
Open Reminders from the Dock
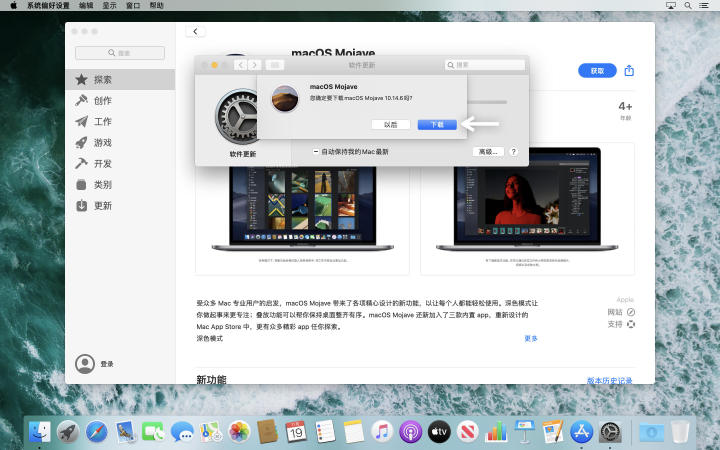click(325, 432)
